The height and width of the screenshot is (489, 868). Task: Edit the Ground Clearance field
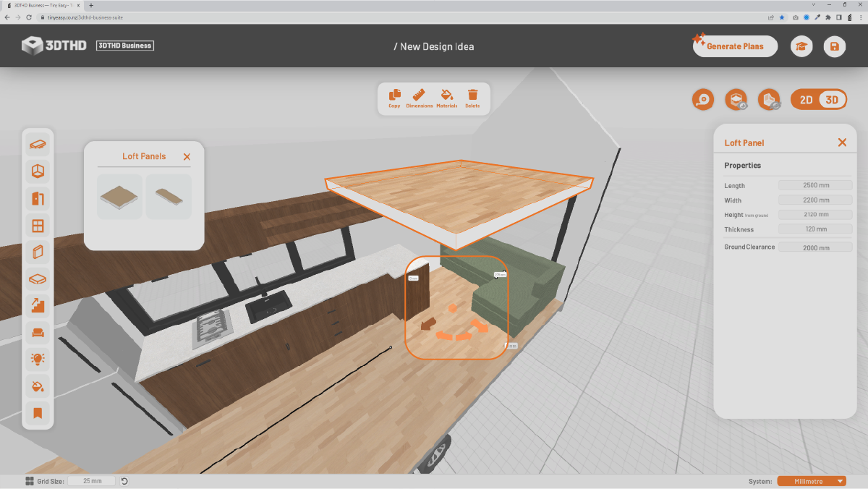point(815,247)
